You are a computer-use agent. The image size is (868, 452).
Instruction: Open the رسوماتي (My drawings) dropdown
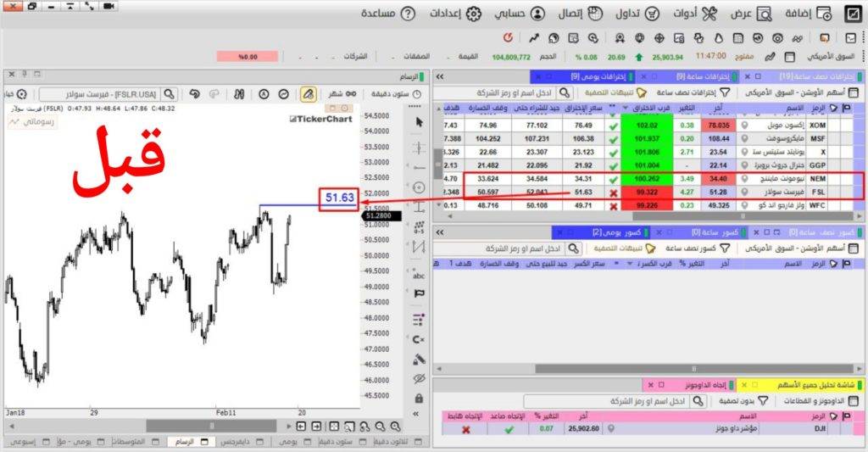31,121
